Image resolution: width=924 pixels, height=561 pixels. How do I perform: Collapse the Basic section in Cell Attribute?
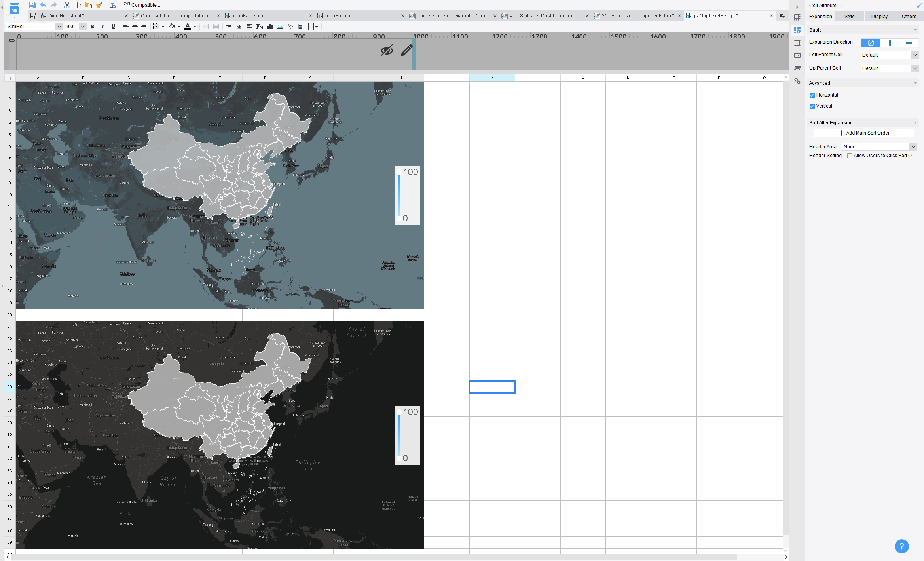click(915, 30)
